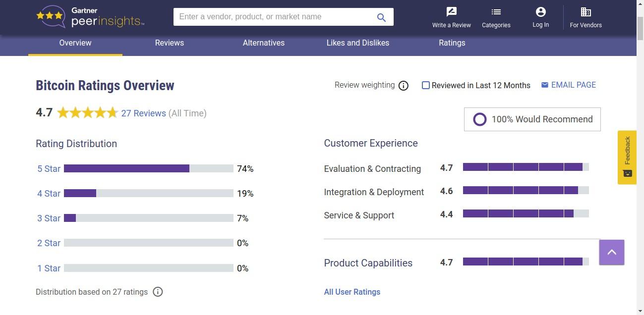Image resolution: width=644 pixels, height=315 pixels.
Task: Open Write a Review pencil icon
Action: tap(452, 12)
